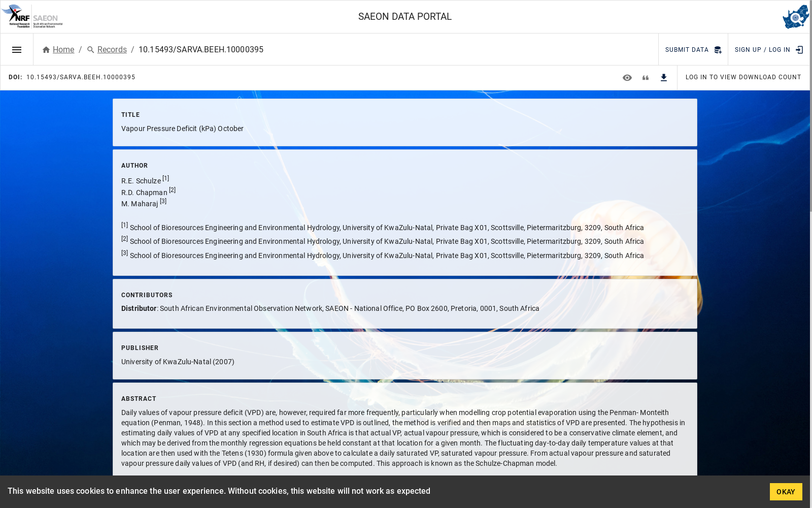Viewport: 812px width, 508px height.
Task: Click the title 'Vapour Pressure Deficit (kPa) October'
Action: (182, 129)
